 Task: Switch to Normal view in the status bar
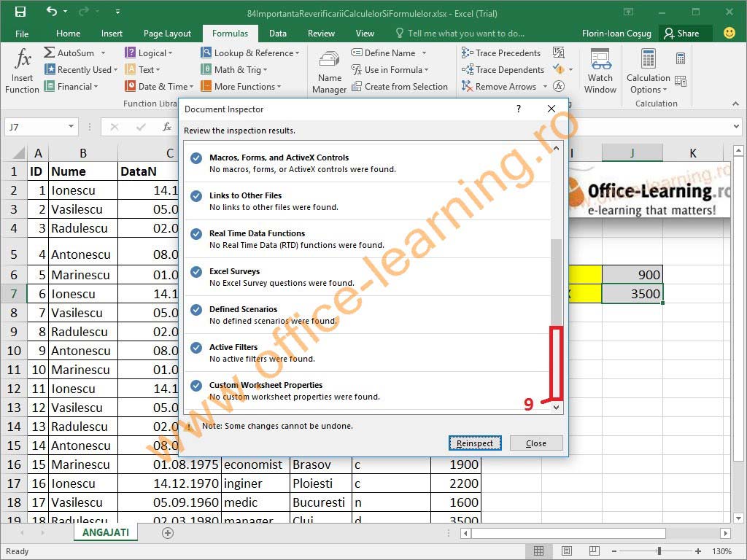[x=538, y=551]
